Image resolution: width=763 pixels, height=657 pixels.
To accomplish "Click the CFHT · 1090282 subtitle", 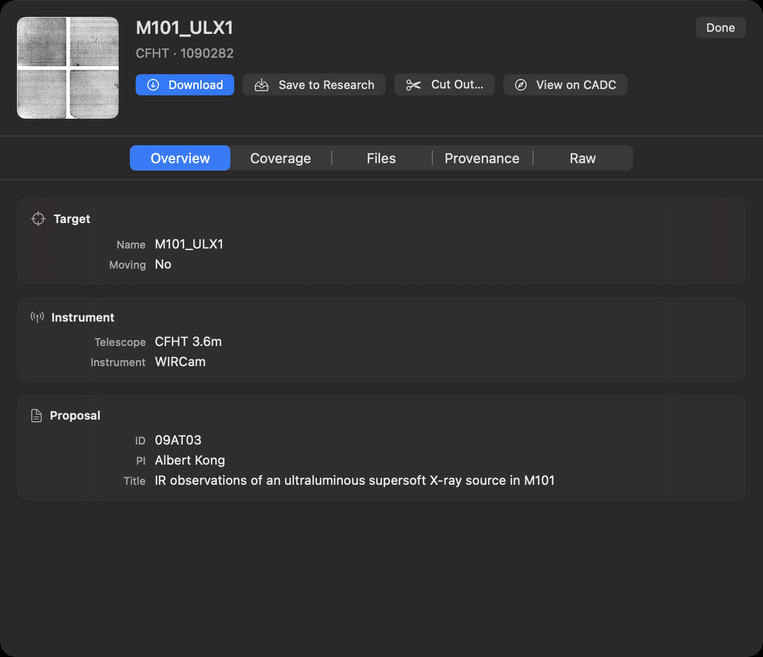I will click(184, 53).
